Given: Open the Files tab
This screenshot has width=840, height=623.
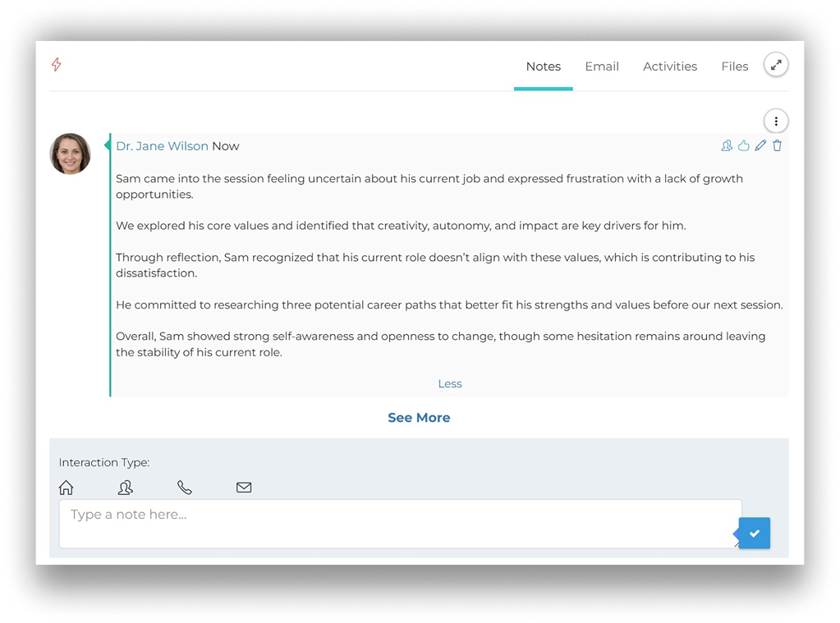Looking at the screenshot, I should pyautogui.click(x=734, y=66).
